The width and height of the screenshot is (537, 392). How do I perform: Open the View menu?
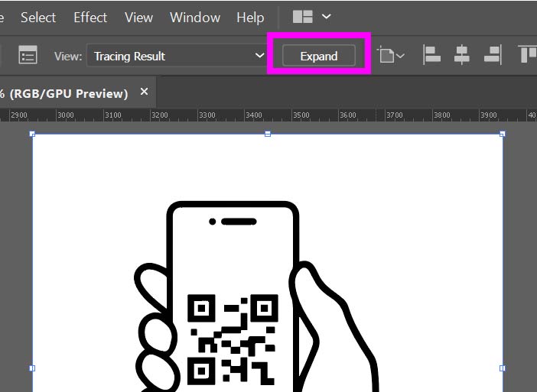[x=138, y=17]
